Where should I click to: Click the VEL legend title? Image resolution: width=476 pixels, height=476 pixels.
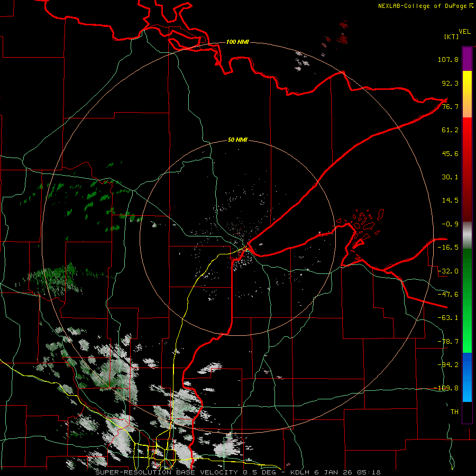click(464, 32)
